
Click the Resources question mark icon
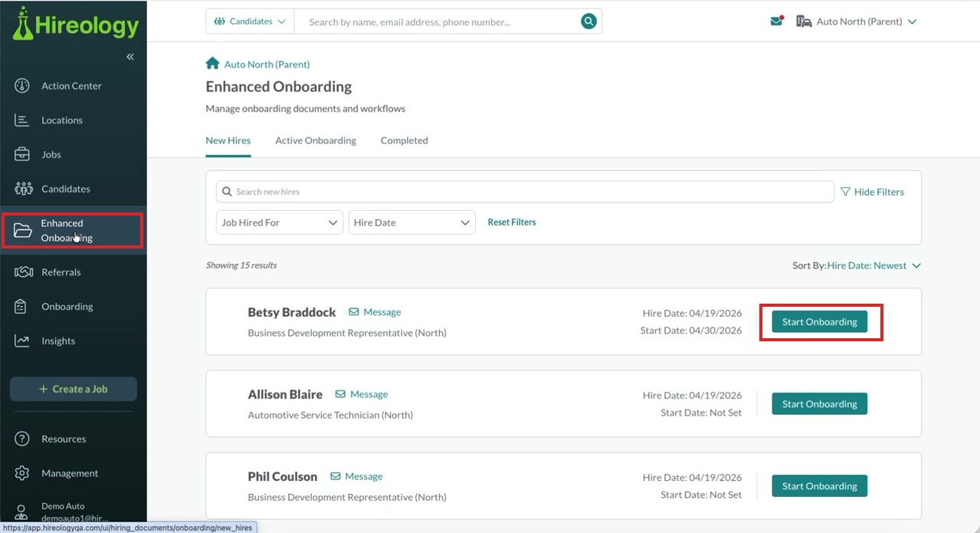coord(22,439)
